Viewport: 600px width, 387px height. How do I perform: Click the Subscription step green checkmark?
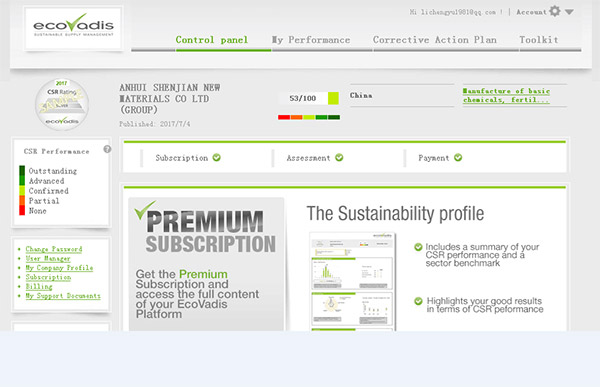(217, 157)
